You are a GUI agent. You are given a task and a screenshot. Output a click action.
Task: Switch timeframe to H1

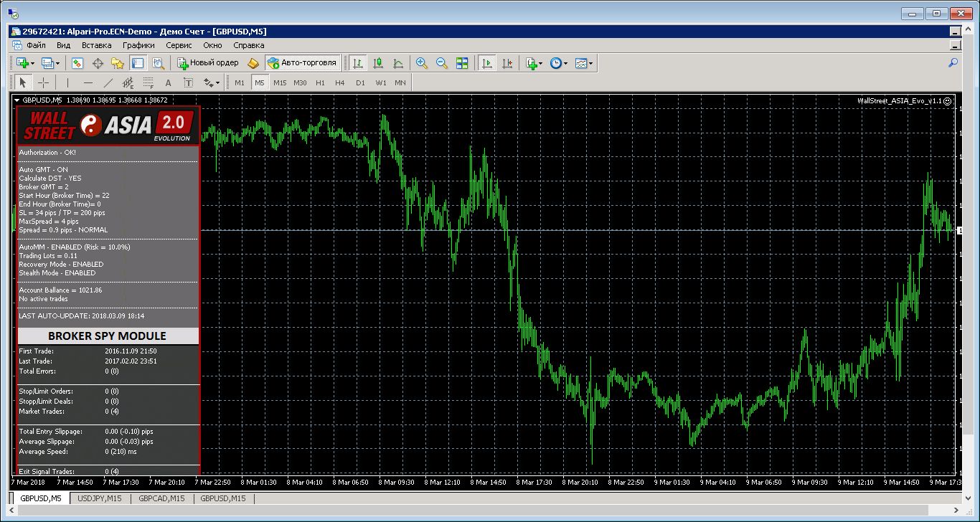(320, 82)
